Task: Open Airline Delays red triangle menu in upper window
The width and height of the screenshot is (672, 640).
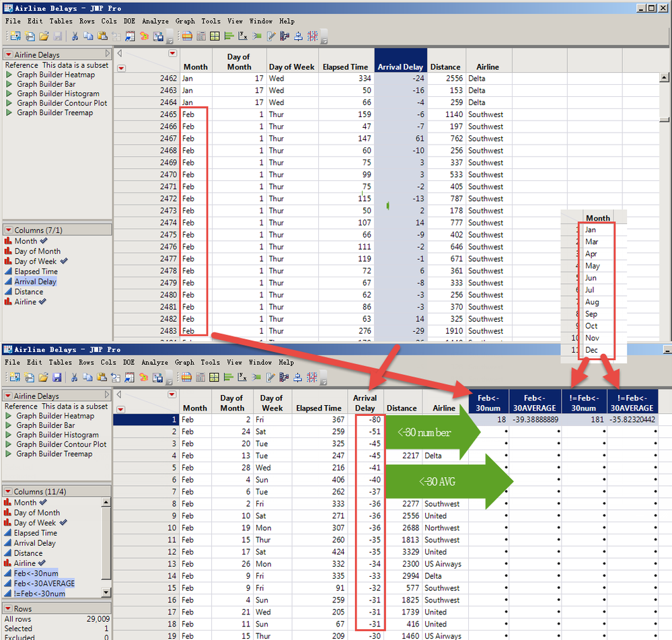Action: pos(8,55)
